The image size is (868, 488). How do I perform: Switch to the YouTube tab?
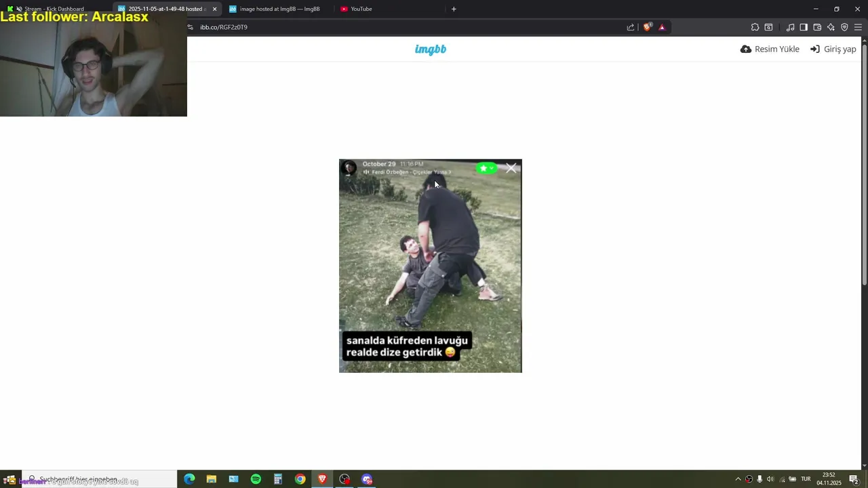[x=390, y=9]
